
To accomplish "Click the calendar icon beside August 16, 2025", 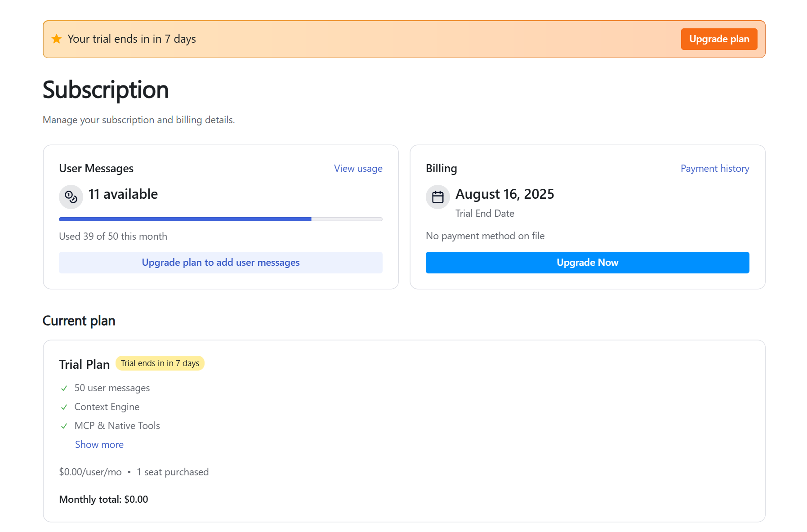I will pos(438,197).
